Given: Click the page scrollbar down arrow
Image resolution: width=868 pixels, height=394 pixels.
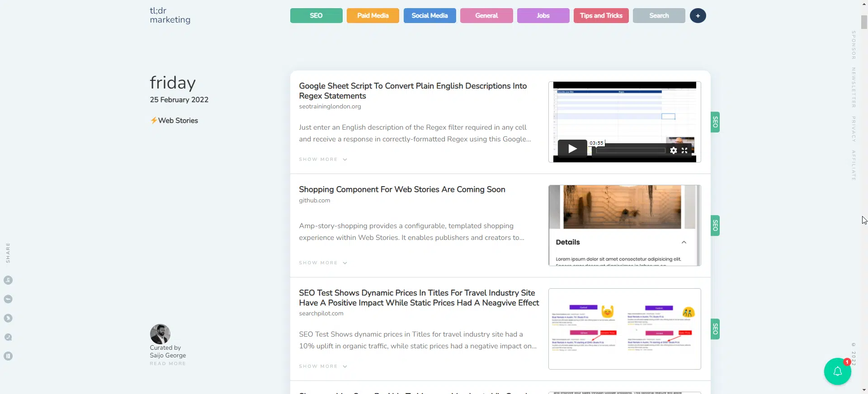Looking at the screenshot, I should (x=864, y=390).
